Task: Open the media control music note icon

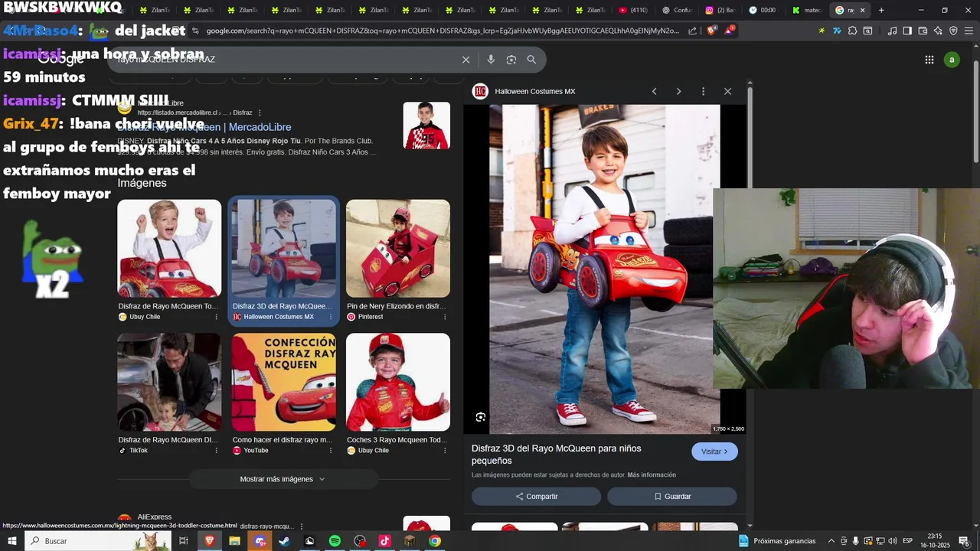Action: pyautogui.click(x=892, y=31)
